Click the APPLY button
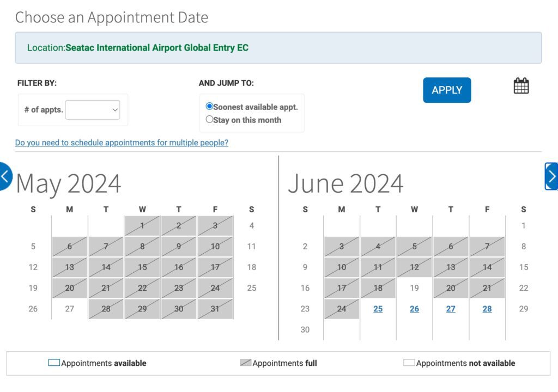The height and width of the screenshot is (392, 558). tap(447, 90)
